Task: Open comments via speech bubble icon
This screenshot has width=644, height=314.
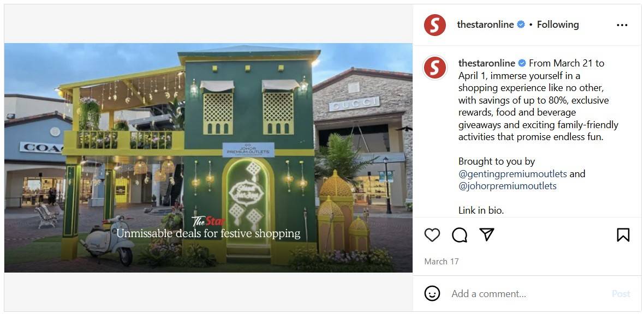Action: (x=459, y=235)
